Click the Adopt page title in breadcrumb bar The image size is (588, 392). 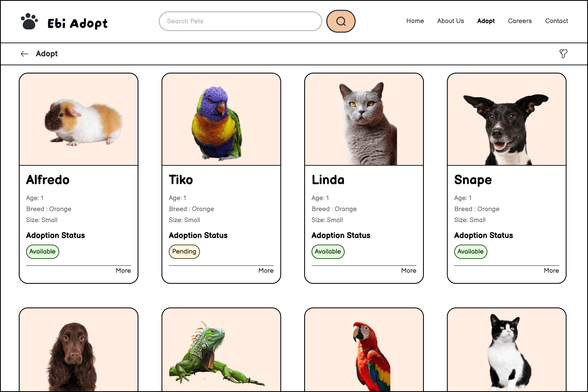[47, 54]
